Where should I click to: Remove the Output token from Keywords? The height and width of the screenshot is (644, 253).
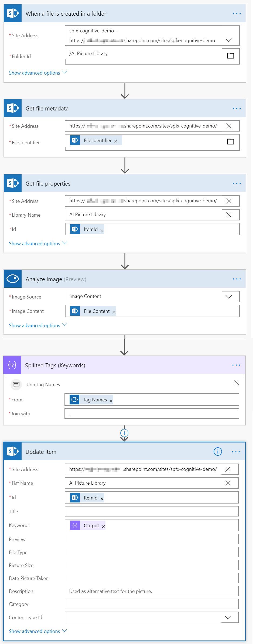click(x=103, y=526)
